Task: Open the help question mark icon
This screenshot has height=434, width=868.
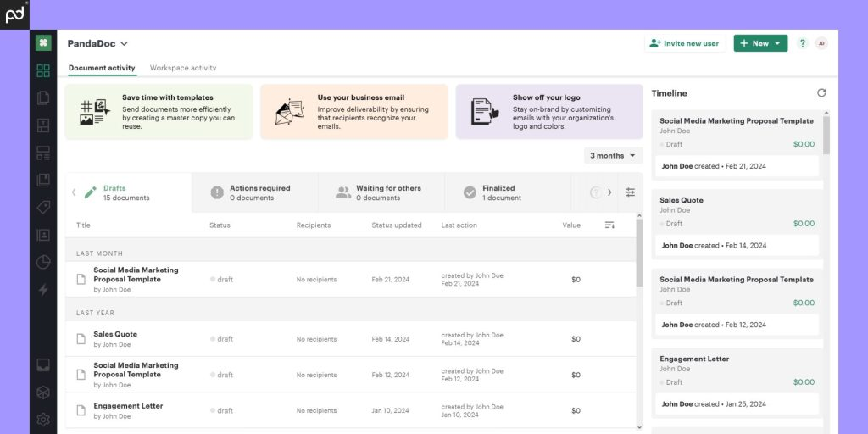Action: tap(803, 43)
